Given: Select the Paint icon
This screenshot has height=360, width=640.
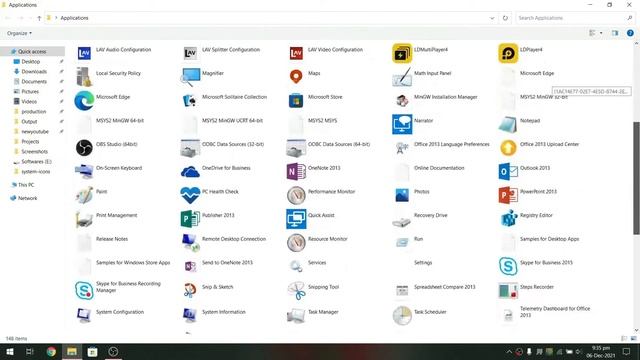Looking at the screenshot, I should pos(84,195).
